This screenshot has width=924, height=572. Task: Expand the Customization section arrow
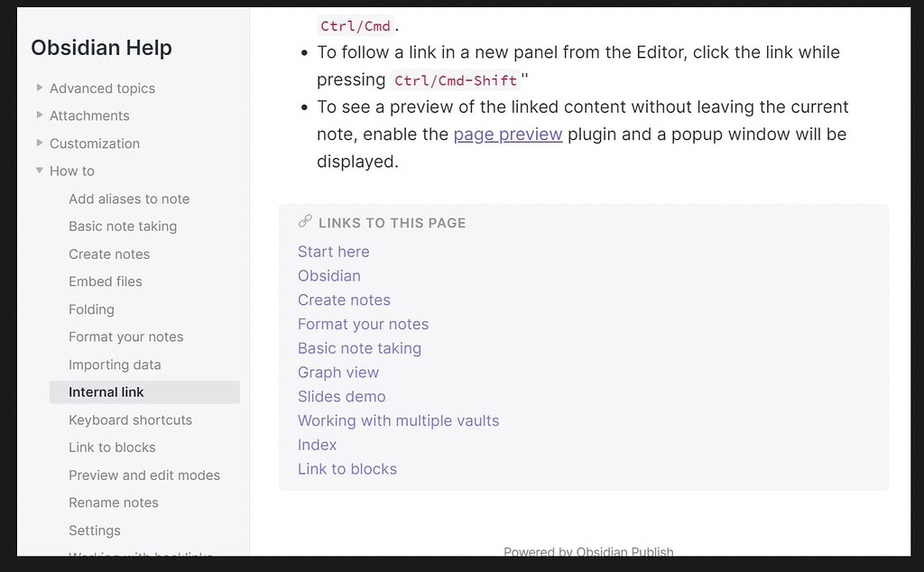40,143
